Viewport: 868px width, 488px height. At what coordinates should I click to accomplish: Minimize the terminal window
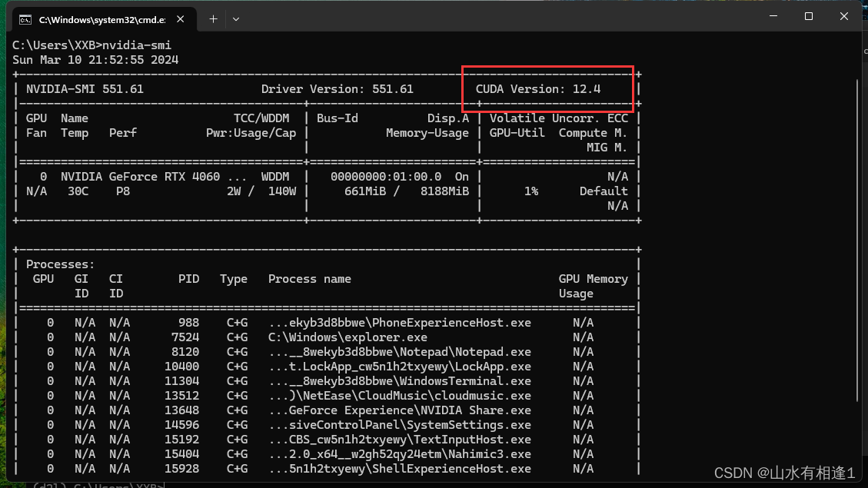pos(773,16)
